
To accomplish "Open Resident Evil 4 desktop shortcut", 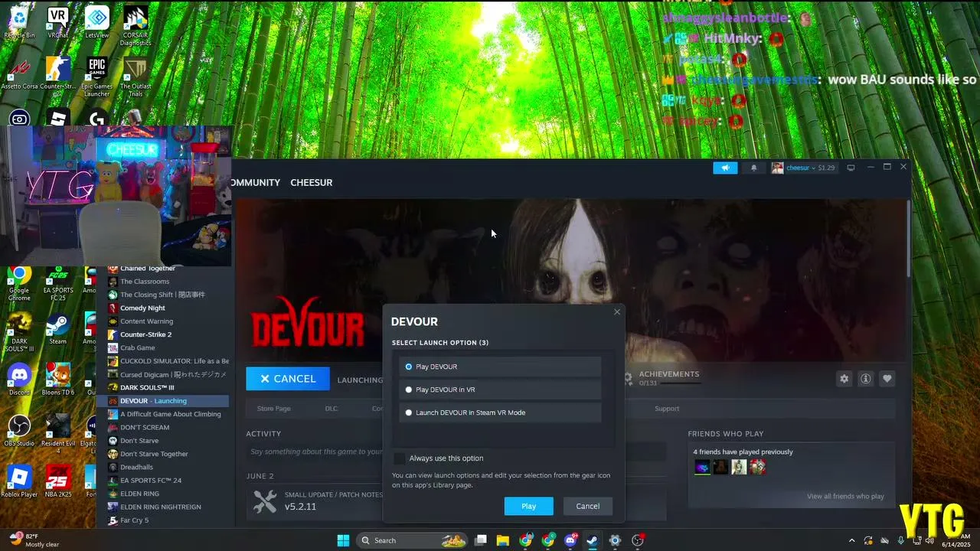I will point(57,434).
